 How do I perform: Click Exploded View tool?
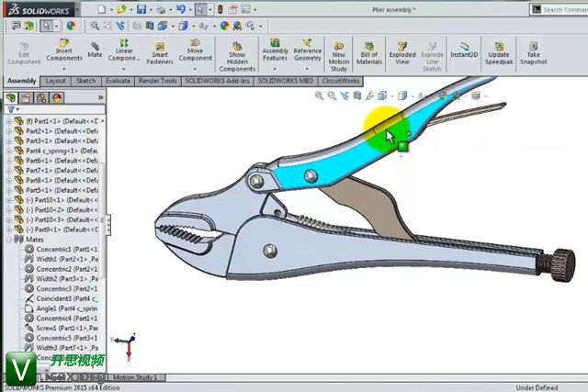pyautogui.click(x=402, y=53)
